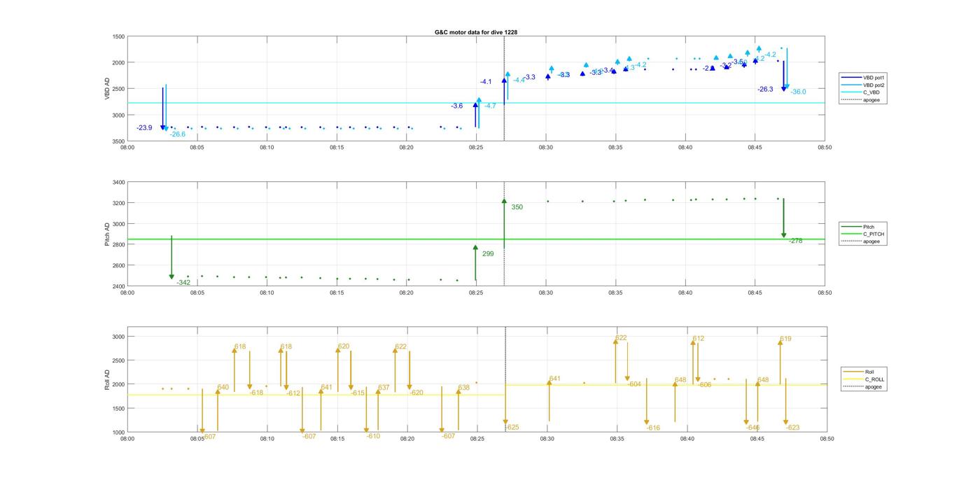Click the '-620' roll data label
The height and width of the screenshot is (485, 980).
(416, 393)
